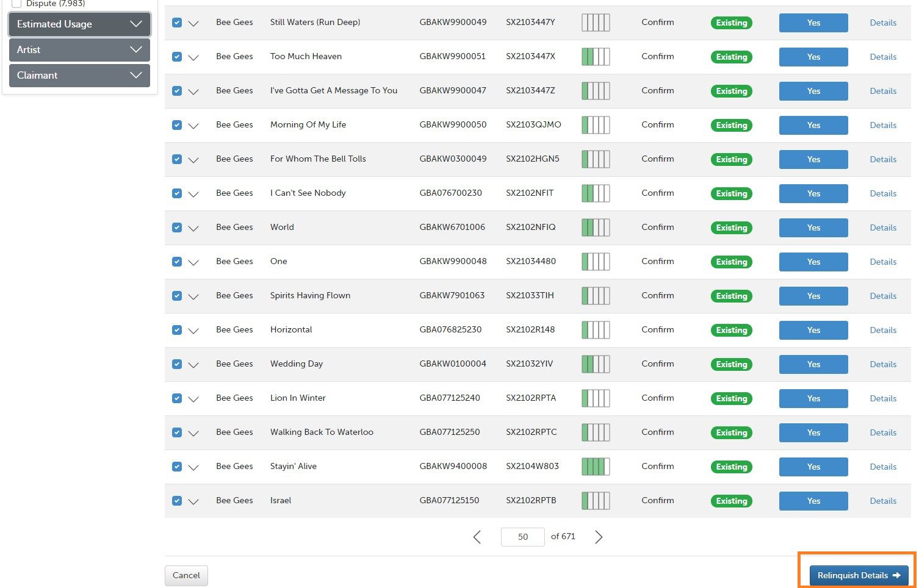Expand the I've Gotta Get A Message row
The height and width of the screenshot is (588, 919).
coord(193,91)
